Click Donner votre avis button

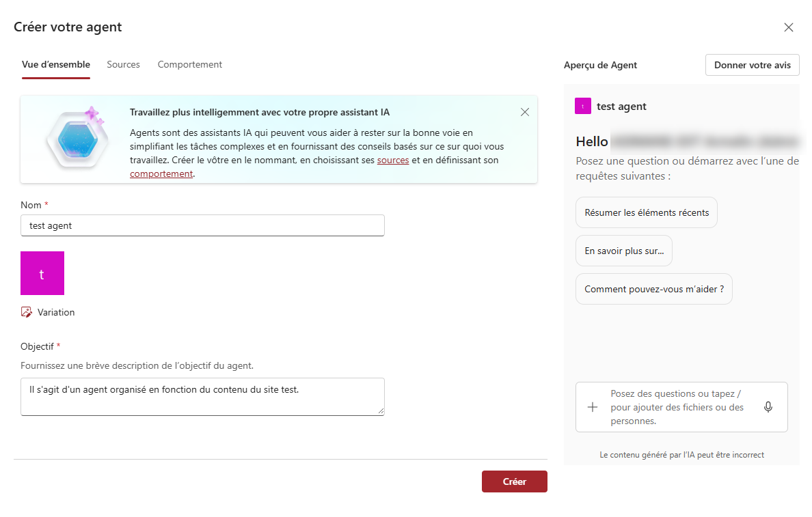752,65
